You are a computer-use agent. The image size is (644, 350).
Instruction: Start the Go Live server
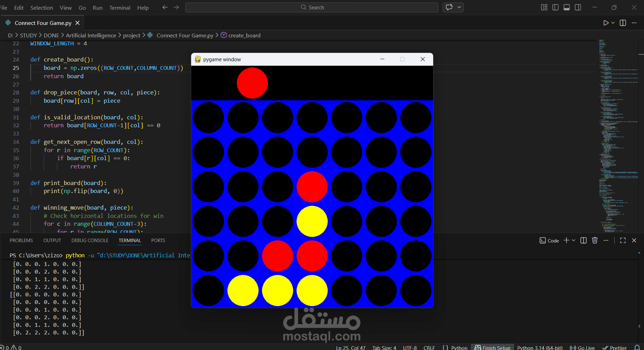pos(582,348)
